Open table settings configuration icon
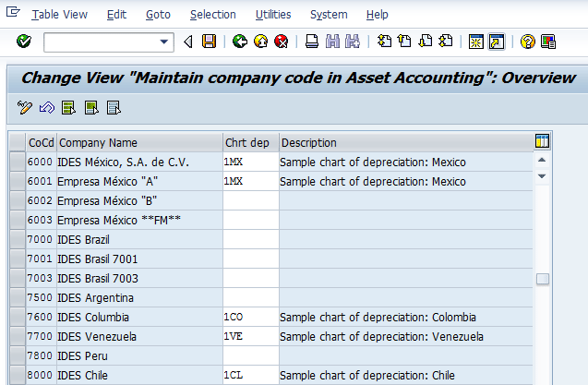 click(542, 141)
